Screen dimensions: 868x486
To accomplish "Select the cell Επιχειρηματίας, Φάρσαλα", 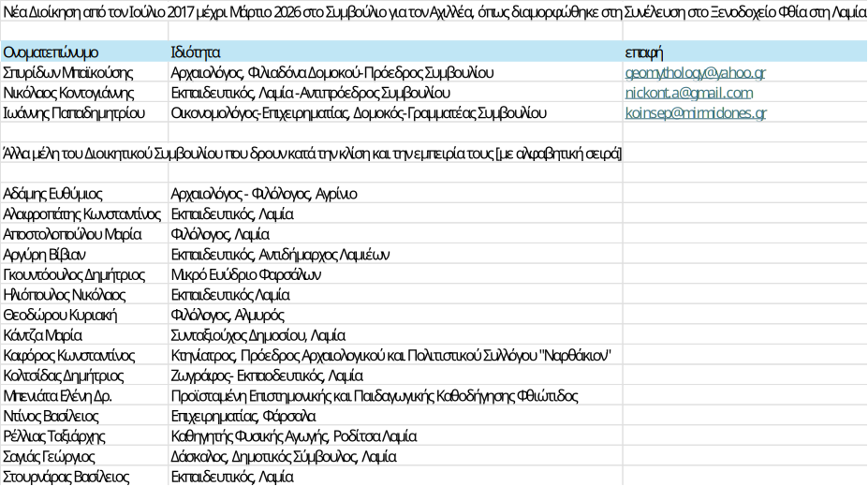I will pos(396,416).
